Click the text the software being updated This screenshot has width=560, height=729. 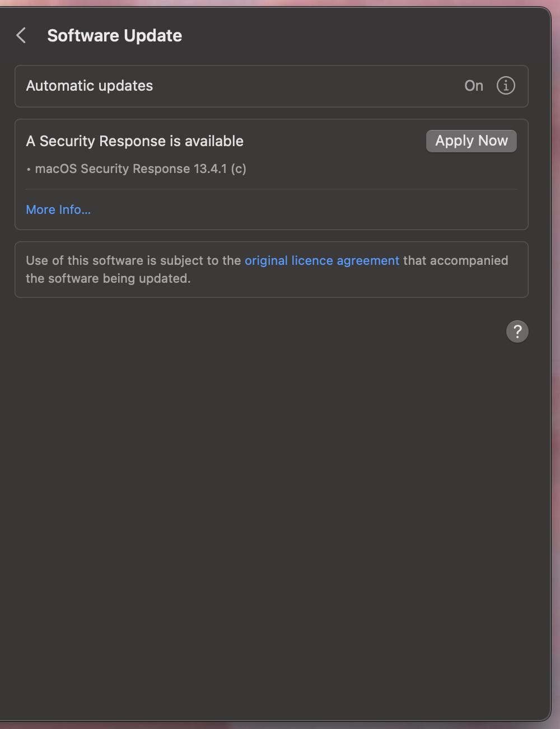point(108,278)
